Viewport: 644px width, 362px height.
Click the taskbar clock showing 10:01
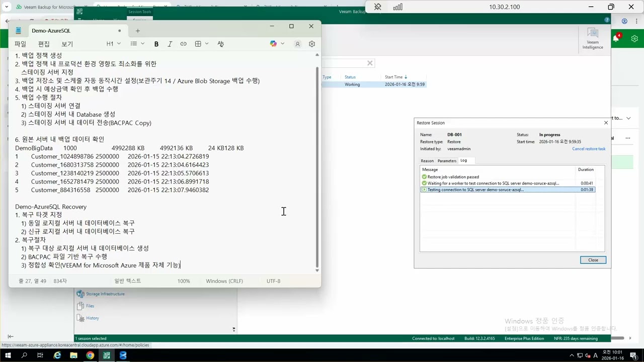pyautogui.click(x=612, y=355)
